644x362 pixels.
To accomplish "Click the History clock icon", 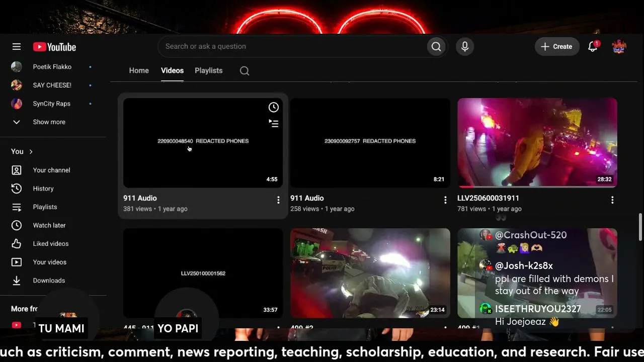I will [17, 189].
